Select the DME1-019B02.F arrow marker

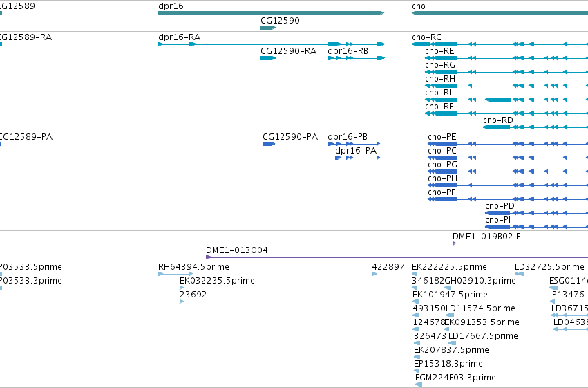point(454,243)
